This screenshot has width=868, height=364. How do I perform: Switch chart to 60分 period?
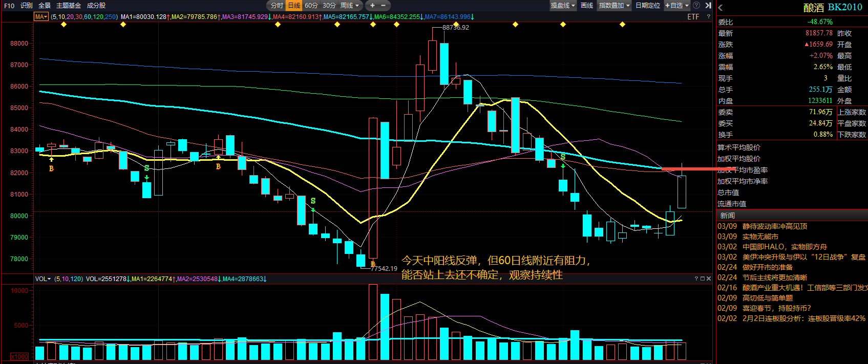point(311,6)
